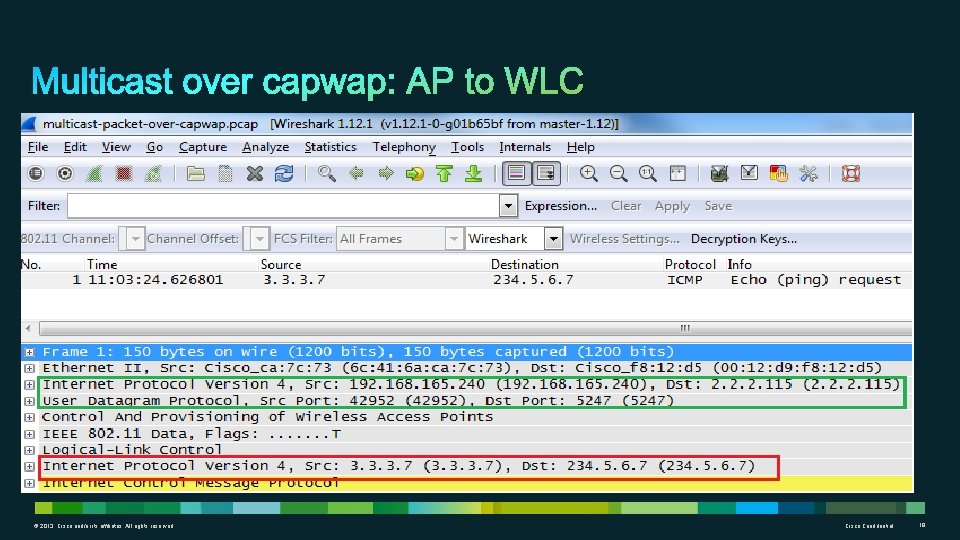Open preferences wrench icon
Viewport: 960px width, 540px height.
tap(809, 174)
